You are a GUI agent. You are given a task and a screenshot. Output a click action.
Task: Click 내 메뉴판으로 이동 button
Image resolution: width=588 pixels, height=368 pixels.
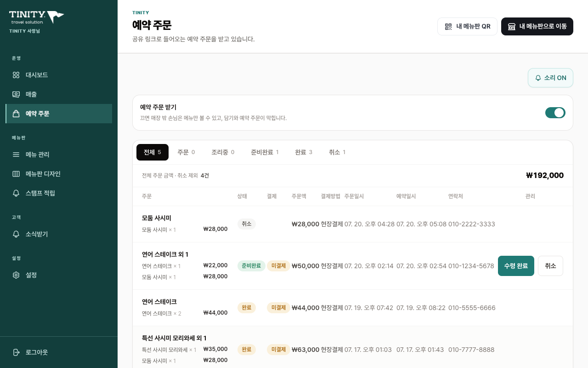click(537, 27)
